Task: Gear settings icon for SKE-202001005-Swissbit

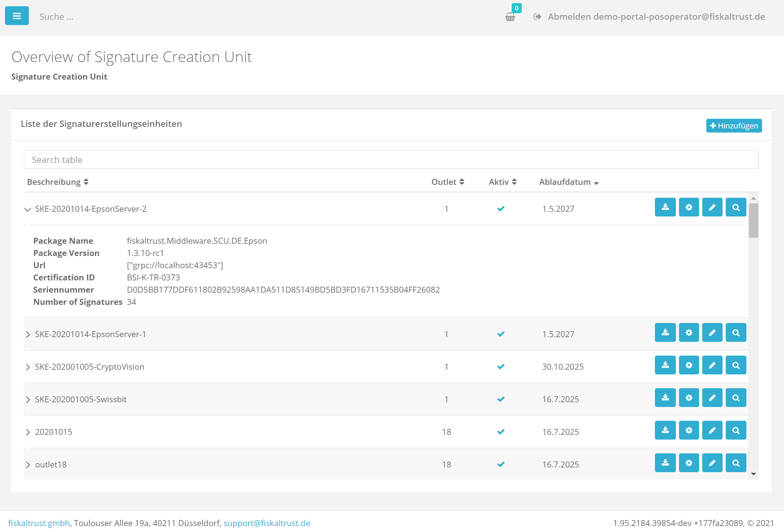Action: [x=688, y=398]
